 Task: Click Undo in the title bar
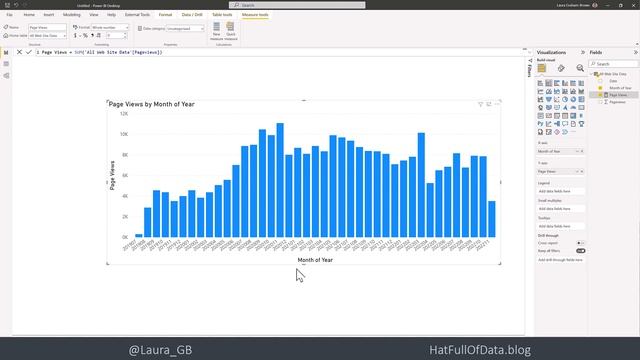click(x=16, y=5)
